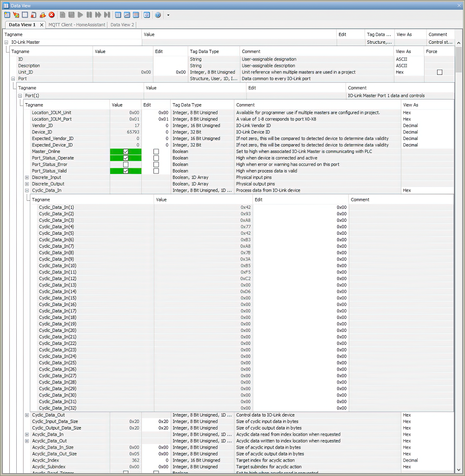Tick the Master_Online Edit checkbox
Screen dimensions: 465x476
156,152
